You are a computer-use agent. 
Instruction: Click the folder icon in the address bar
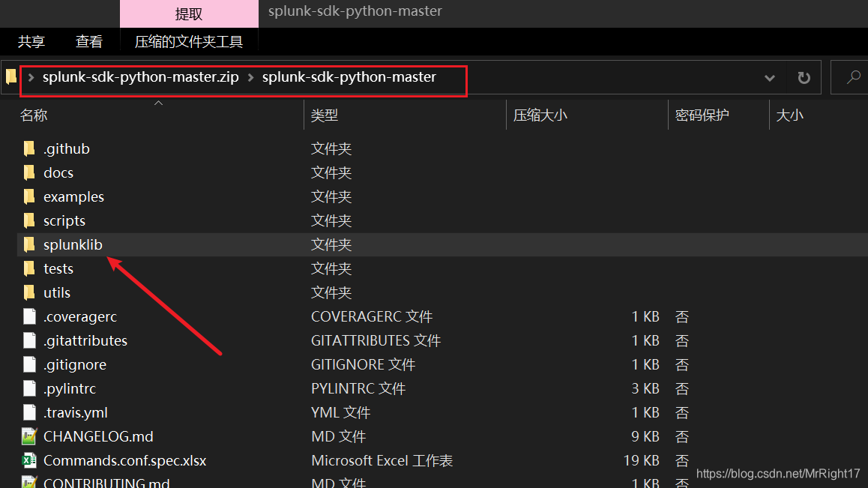[x=10, y=76]
